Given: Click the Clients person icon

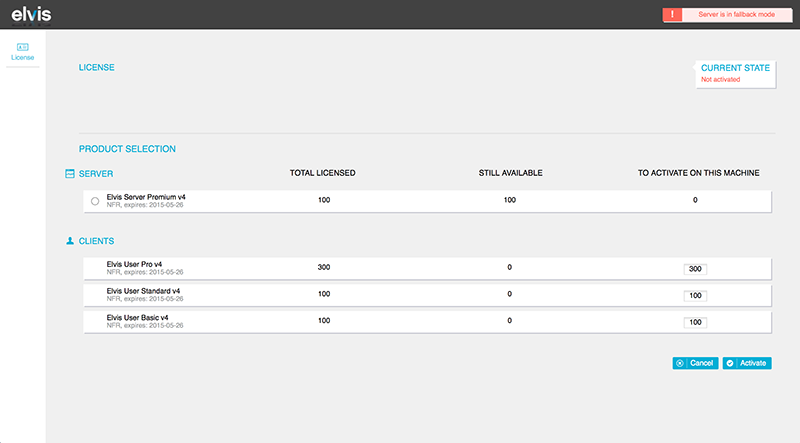Looking at the screenshot, I should 70,241.
